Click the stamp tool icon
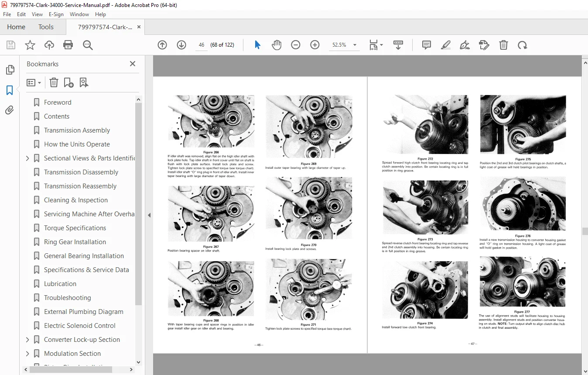The width and height of the screenshot is (588, 375). [484, 45]
